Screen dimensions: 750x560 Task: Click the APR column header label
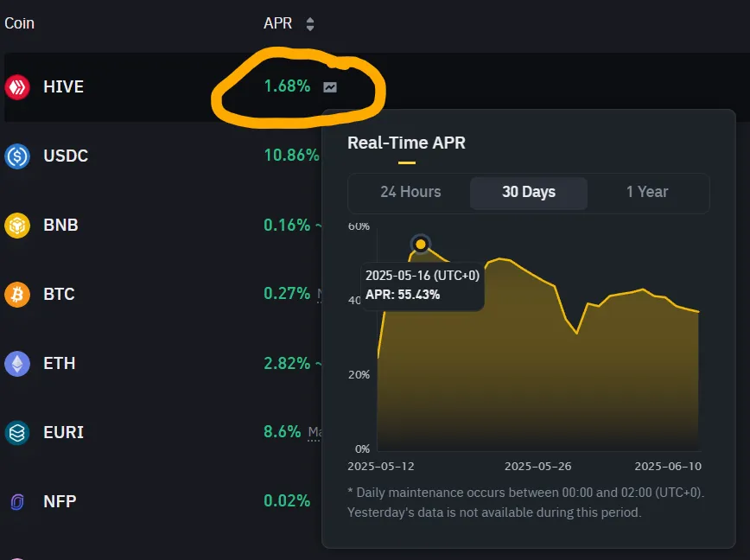(x=277, y=23)
